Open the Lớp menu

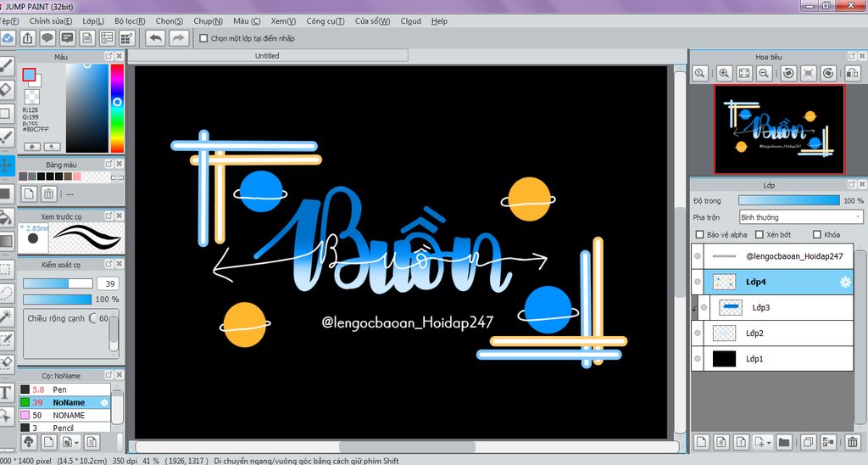pyautogui.click(x=93, y=21)
